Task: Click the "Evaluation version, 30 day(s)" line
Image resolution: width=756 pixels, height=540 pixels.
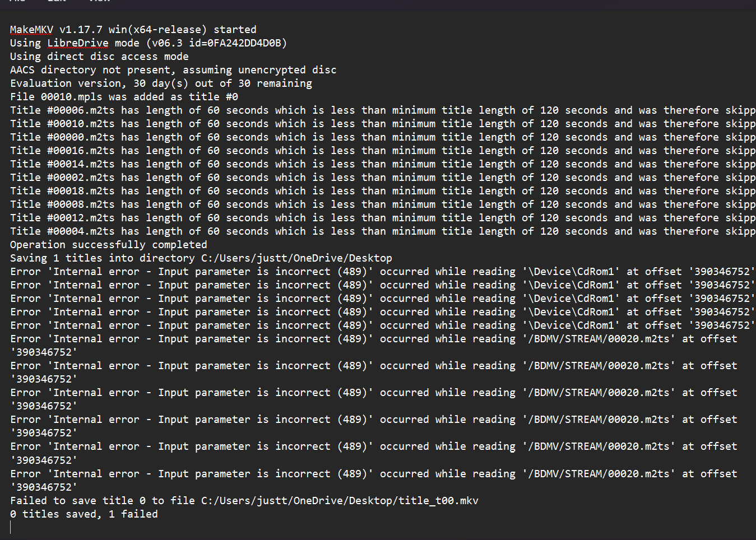Action: coord(161,83)
